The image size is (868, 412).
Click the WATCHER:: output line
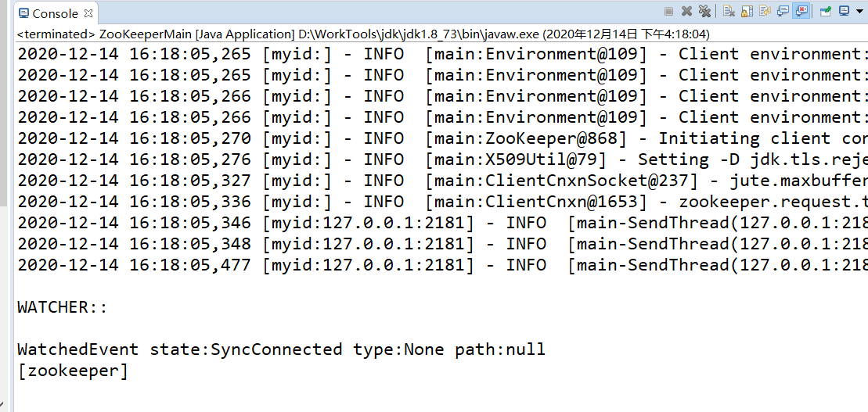63,307
